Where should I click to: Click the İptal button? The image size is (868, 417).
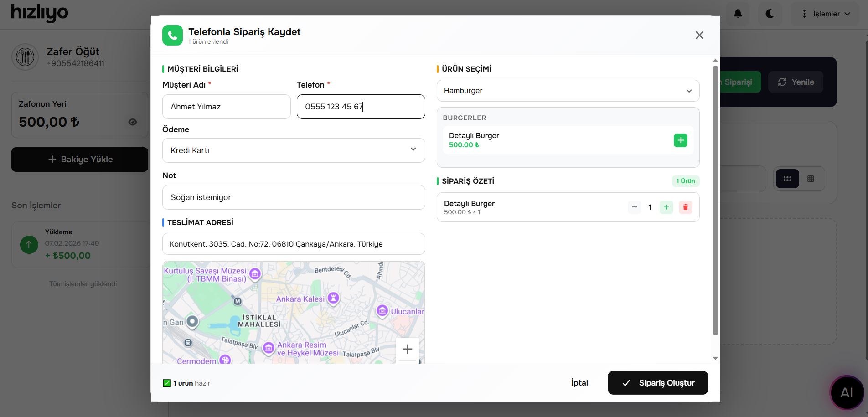[x=579, y=383]
